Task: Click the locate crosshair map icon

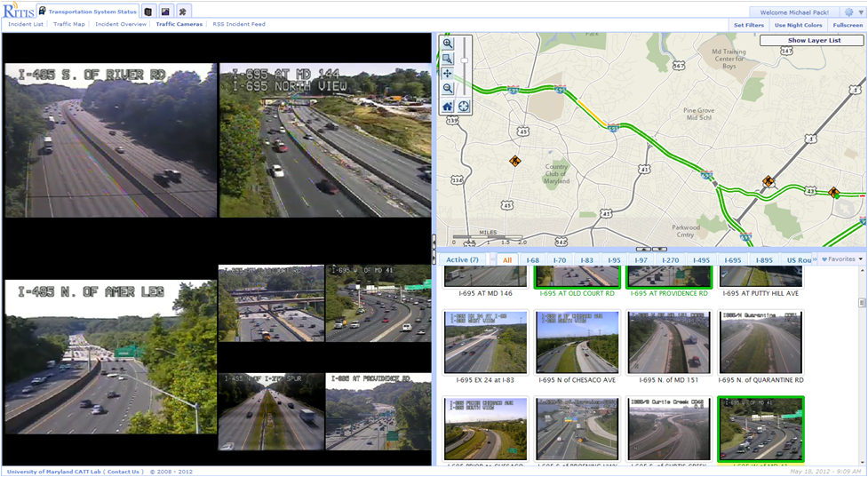Action: [x=464, y=107]
